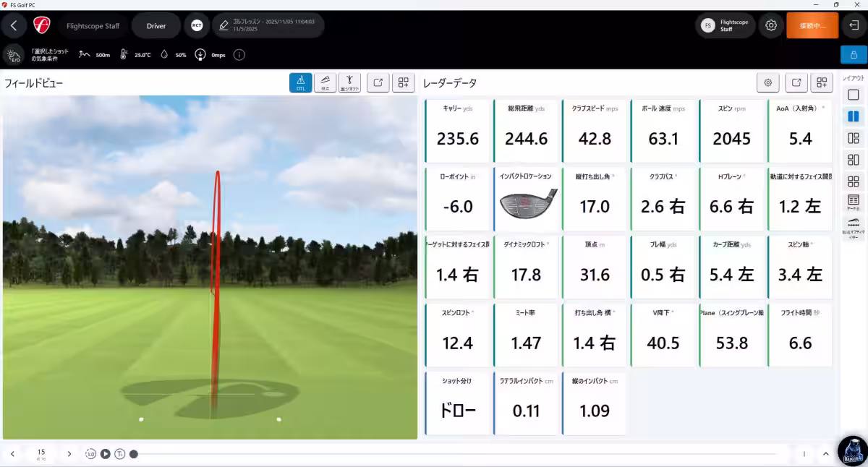The image size is (868, 467).
Task: Expand the bottom panel with chevron-up arrow
Action: pyautogui.click(x=825, y=454)
